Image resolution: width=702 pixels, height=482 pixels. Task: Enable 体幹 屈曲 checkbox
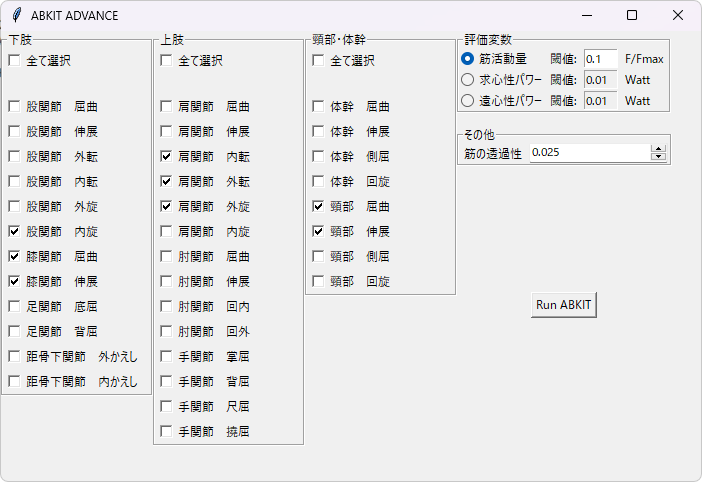(x=318, y=107)
